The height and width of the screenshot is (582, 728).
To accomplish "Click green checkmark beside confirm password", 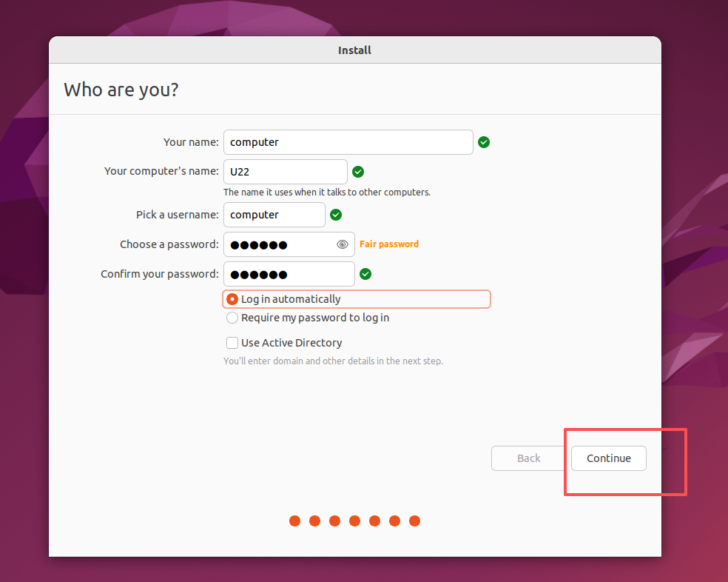I will [x=365, y=274].
